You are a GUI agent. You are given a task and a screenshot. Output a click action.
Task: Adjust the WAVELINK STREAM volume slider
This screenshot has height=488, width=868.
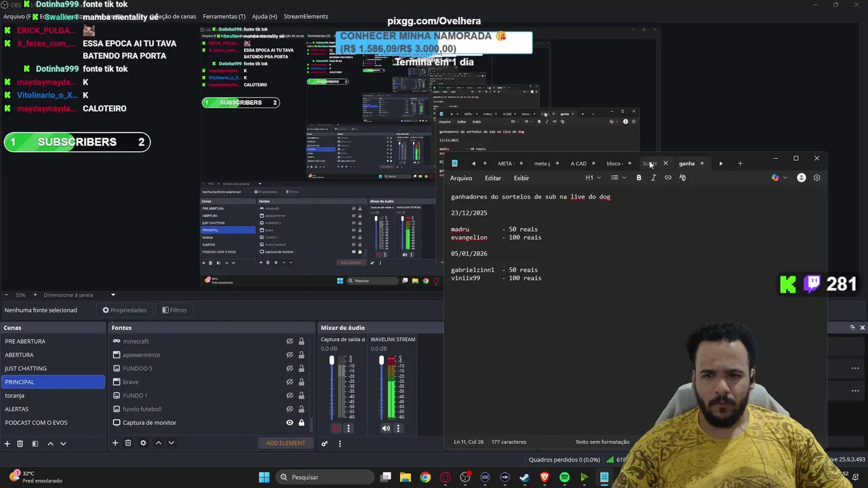coord(381,386)
